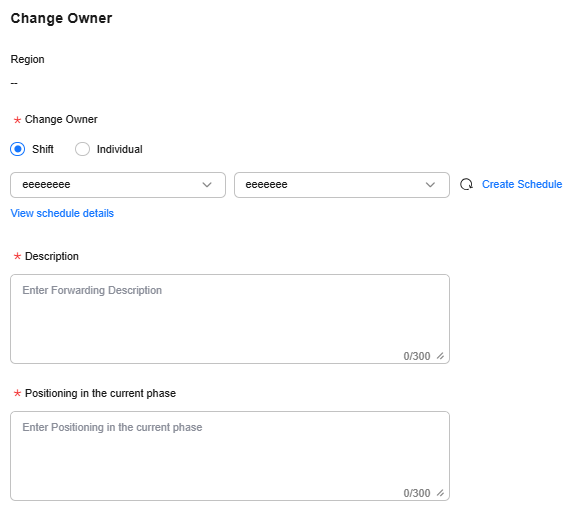Viewport: 574px width, 521px height.
Task: Open the eeeeeeee schedule dropdown
Action: [x=118, y=185]
